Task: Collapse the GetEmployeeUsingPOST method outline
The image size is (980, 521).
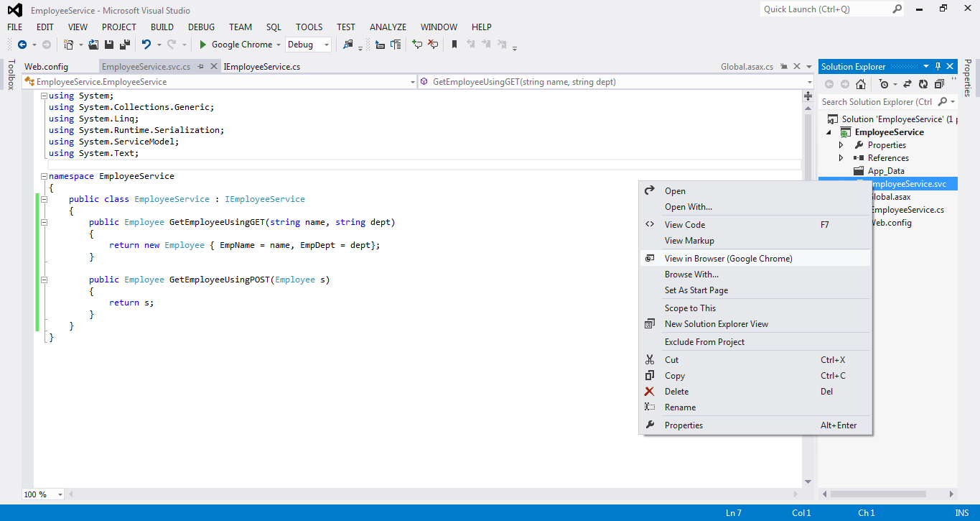Action: (x=44, y=280)
